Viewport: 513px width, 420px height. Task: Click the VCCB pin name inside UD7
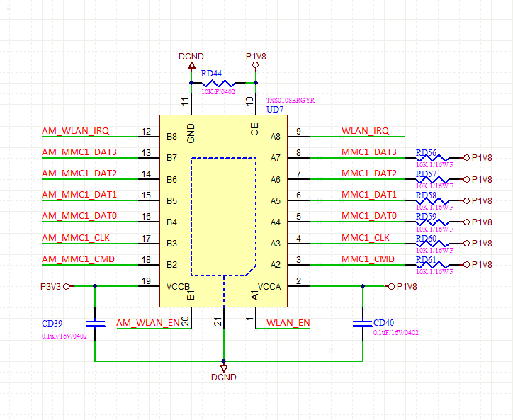[178, 287]
